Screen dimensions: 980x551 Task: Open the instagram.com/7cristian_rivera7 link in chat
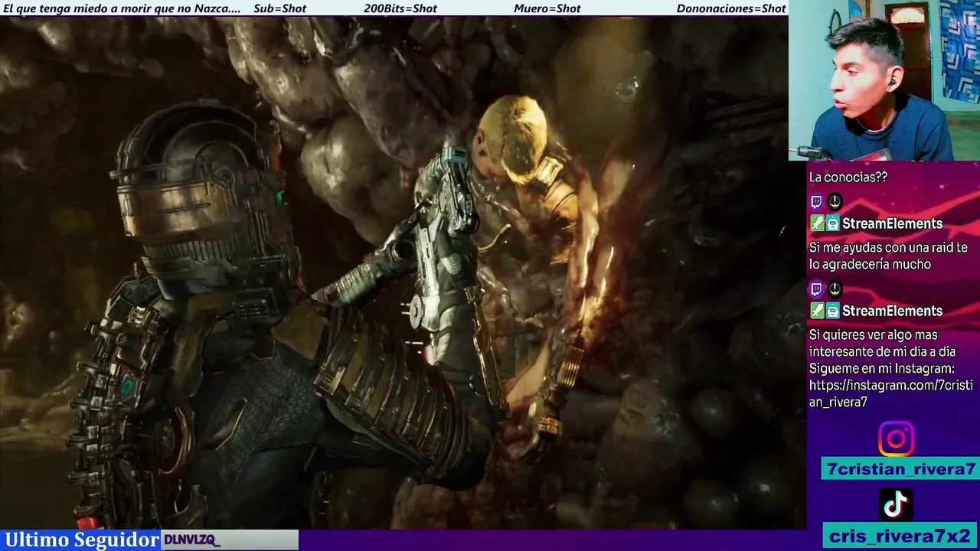(x=891, y=393)
